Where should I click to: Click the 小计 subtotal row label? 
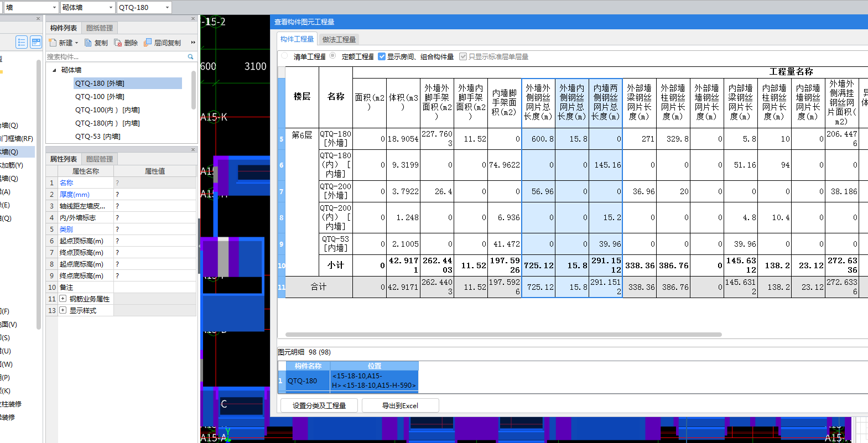click(x=336, y=265)
